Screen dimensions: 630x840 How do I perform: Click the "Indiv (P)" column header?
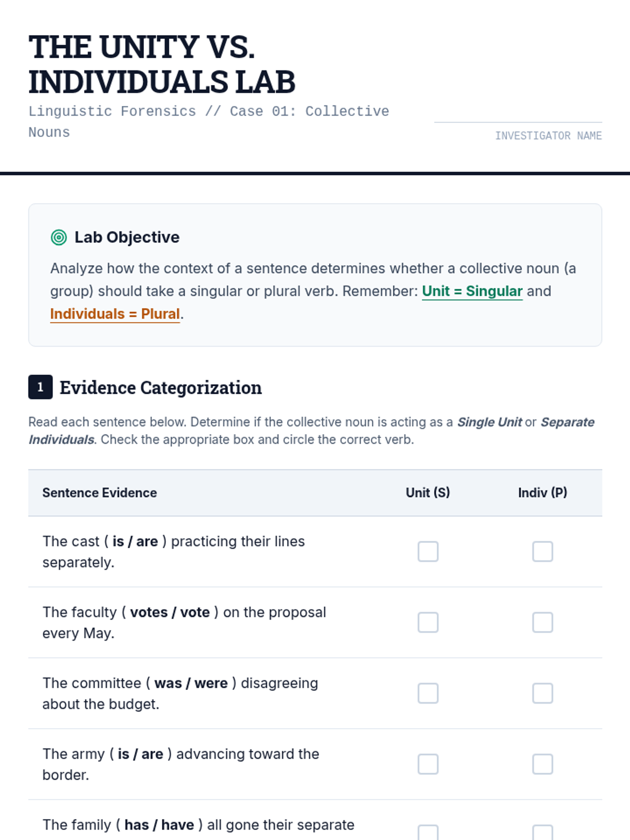(x=542, y=493)
